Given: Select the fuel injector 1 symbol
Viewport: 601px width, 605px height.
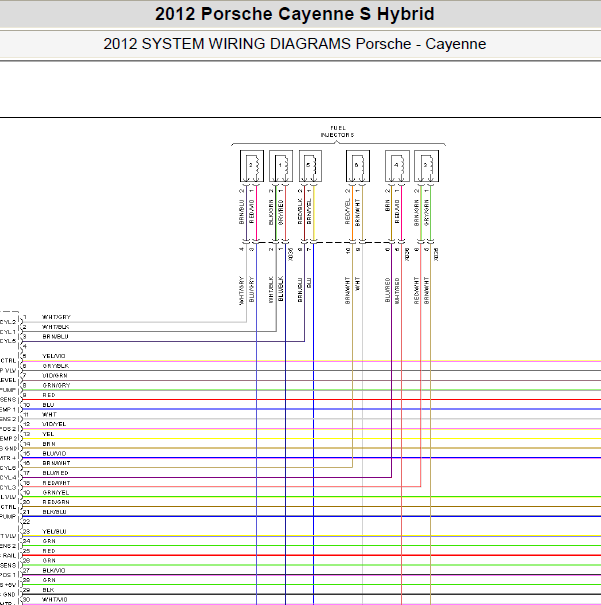Looking at the screenshot, I should pyautogui.click(x=281, y=166).
